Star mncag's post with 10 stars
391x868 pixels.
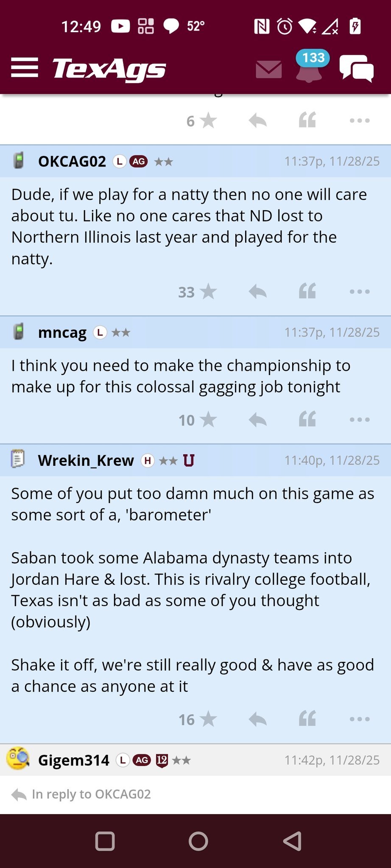click(208, 420)
